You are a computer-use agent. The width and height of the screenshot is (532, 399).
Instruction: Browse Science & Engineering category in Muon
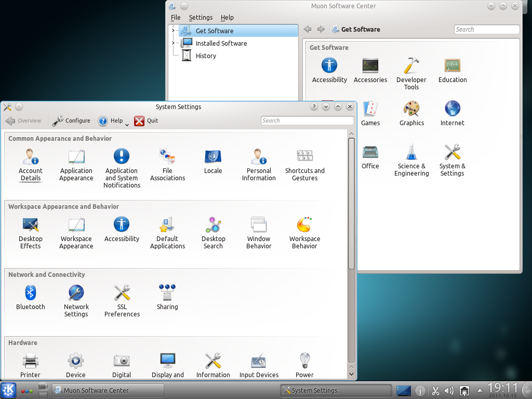click(411, 160)
